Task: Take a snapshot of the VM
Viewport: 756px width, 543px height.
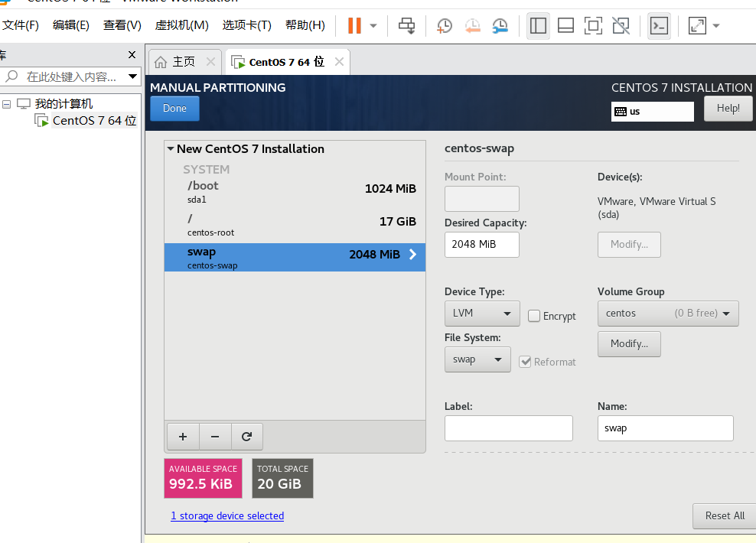Action: [444, 25]
